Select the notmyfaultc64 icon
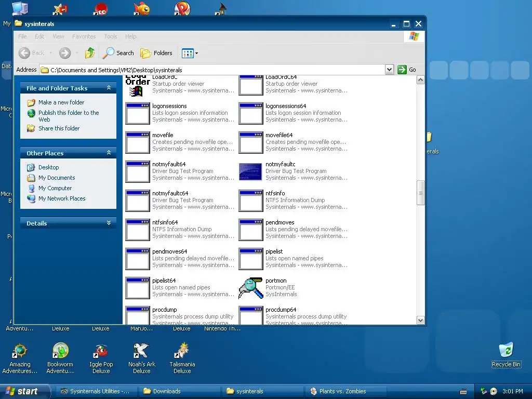 137,201
